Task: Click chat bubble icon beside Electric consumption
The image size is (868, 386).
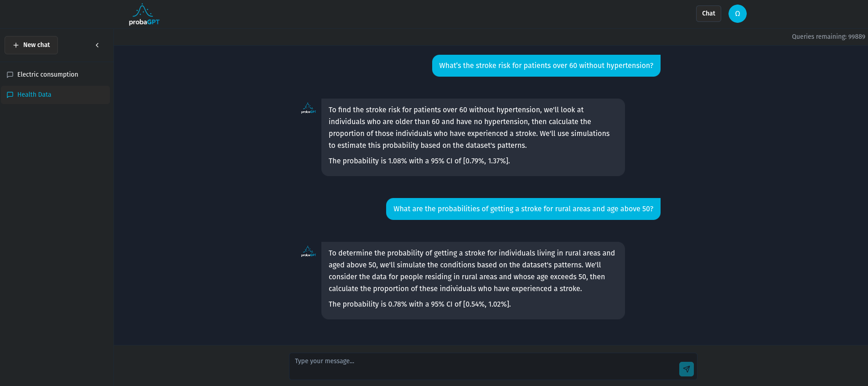Action: coord(10,75)
